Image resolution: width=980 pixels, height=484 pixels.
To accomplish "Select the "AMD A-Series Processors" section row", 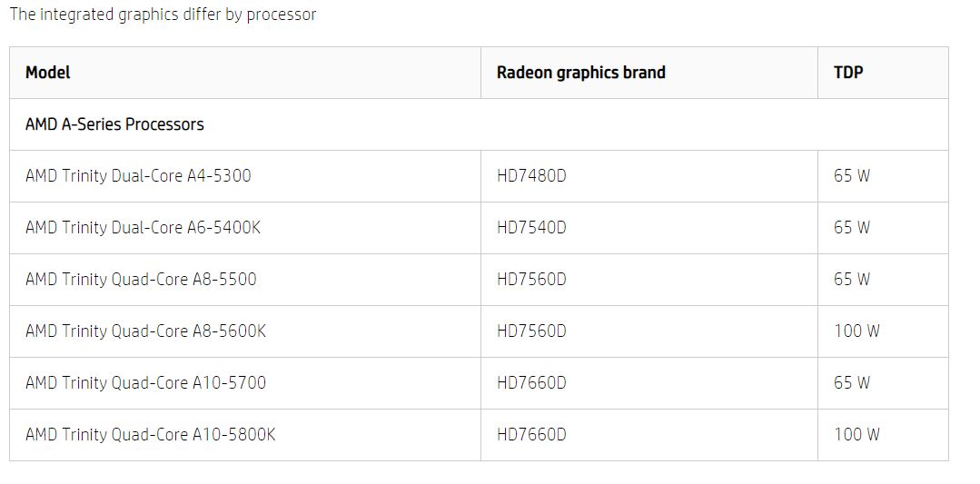I will click(114, 124).
